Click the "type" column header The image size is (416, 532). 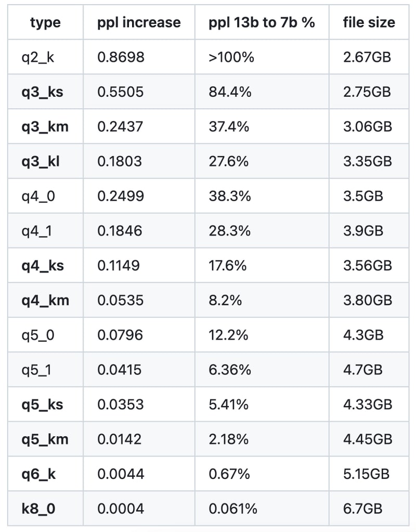[x=45, y=22]
